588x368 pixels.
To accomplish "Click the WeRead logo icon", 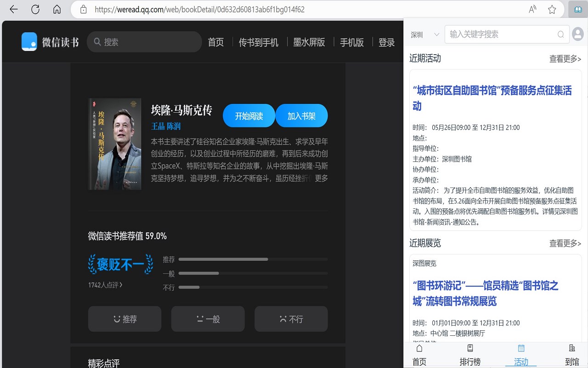I will (x=29, y=42).
